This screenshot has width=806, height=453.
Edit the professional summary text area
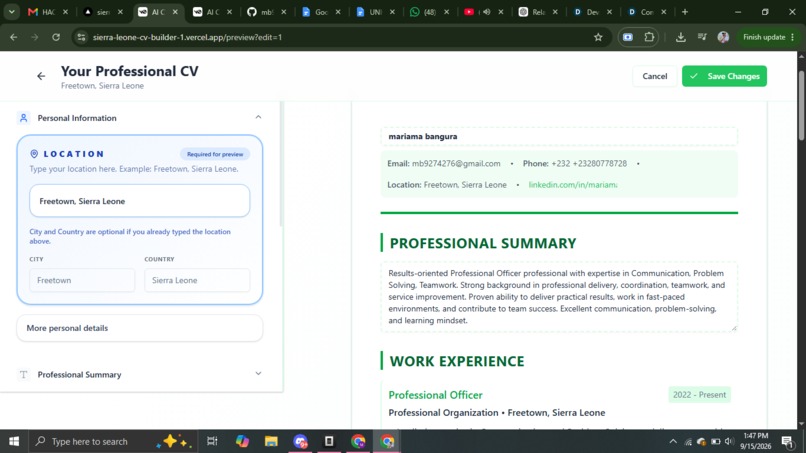[559, 297]
